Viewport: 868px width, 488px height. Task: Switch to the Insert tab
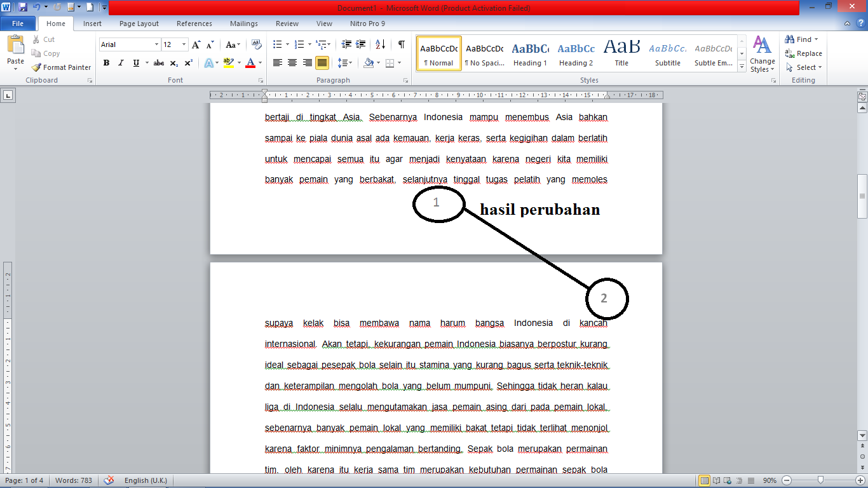point(92,24)
